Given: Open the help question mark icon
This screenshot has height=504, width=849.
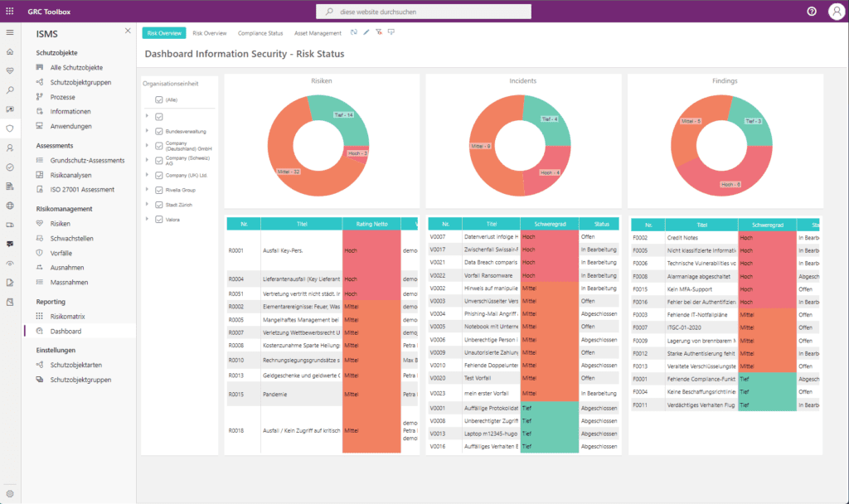Looking at the screenshot, I should (x=812, y=12).
